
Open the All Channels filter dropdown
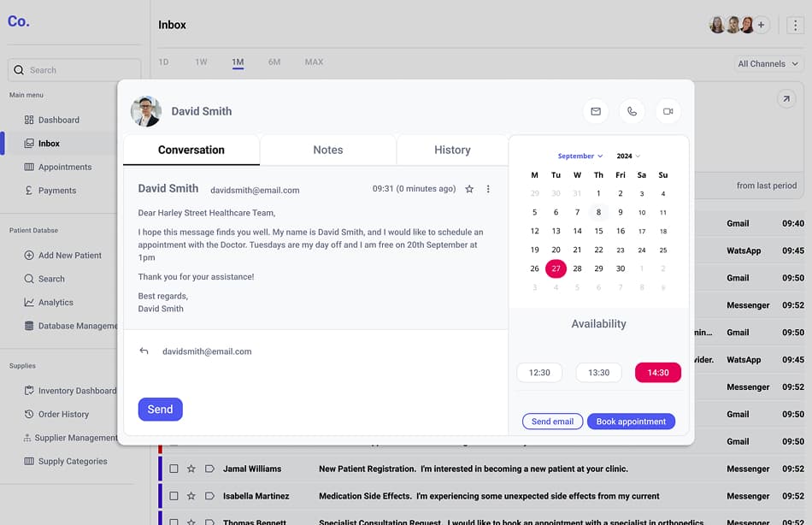(767, 63)
